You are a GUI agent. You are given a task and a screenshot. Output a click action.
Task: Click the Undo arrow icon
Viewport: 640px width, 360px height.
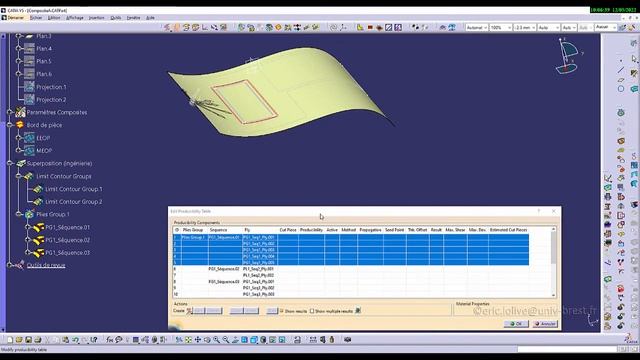pos(76,340)
